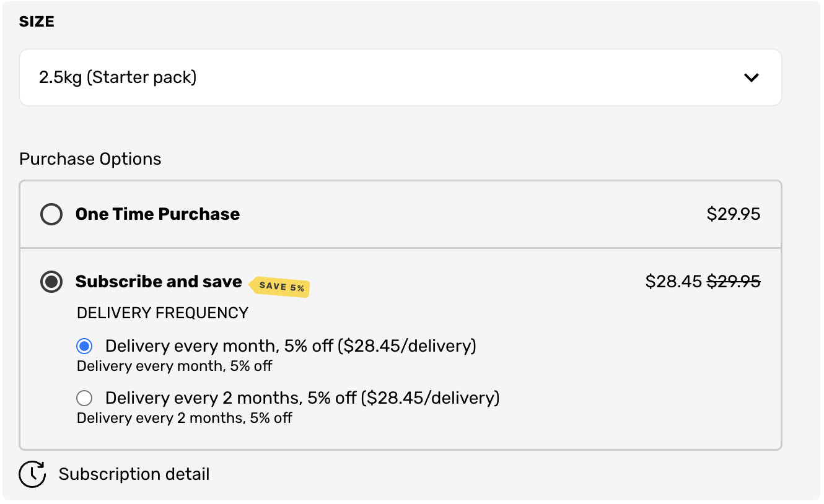The image size is (824, 504).
Task: Click the Subscribe and save label text
Action: (x=159, y=282)
